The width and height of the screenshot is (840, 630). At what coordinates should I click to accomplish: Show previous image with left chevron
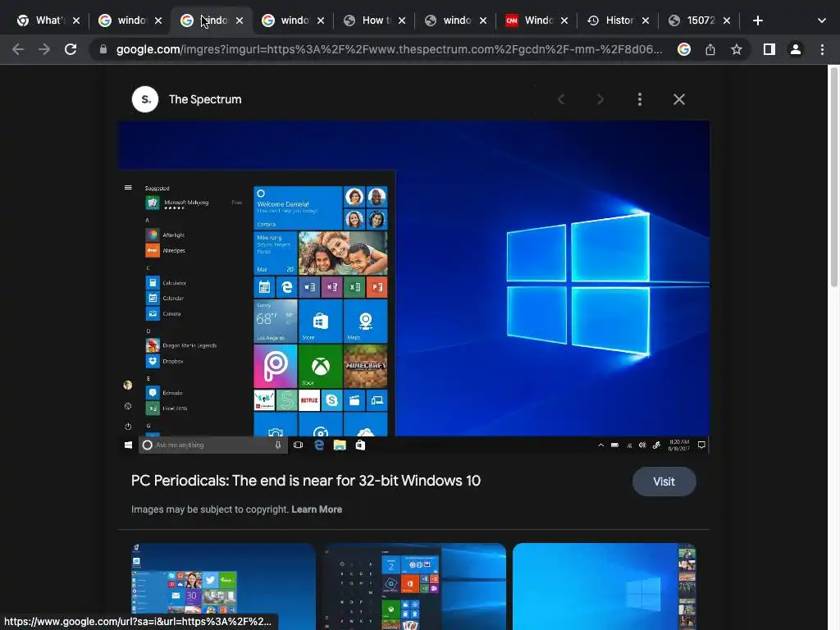coord(561,99)
